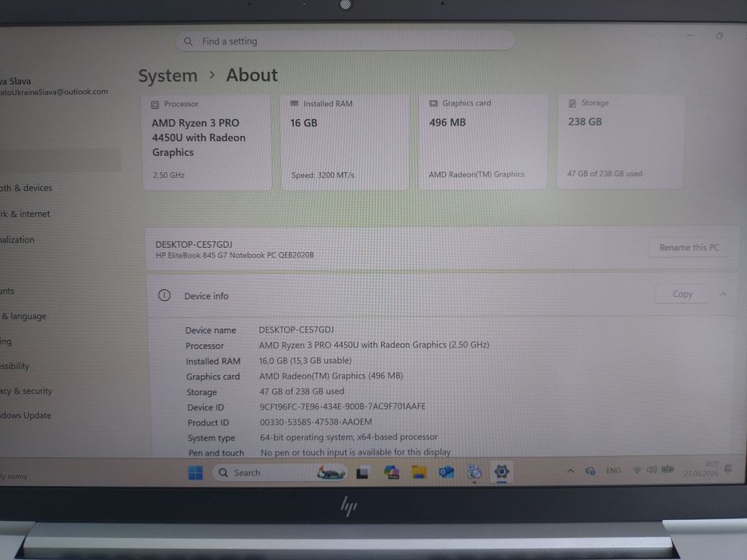
Task: Open Privacy & security in sidebar
Action: (26, 391)
